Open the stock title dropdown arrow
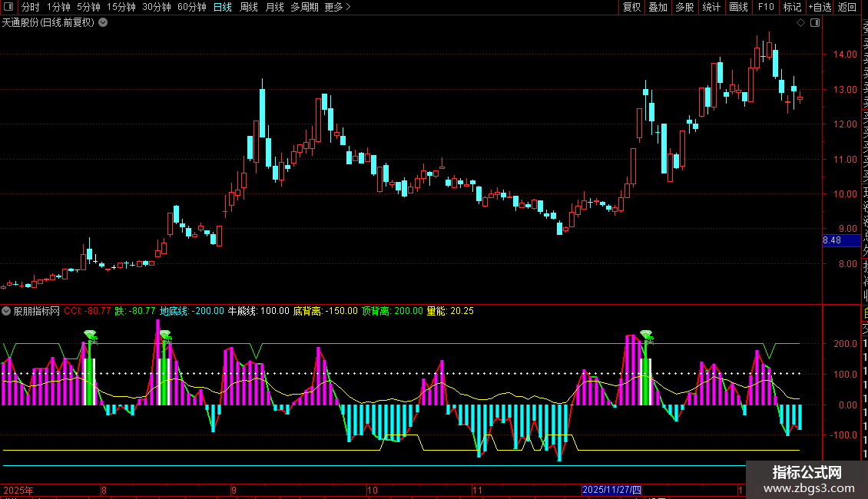Viewport: 868px width, 499px height. [103, 23]
